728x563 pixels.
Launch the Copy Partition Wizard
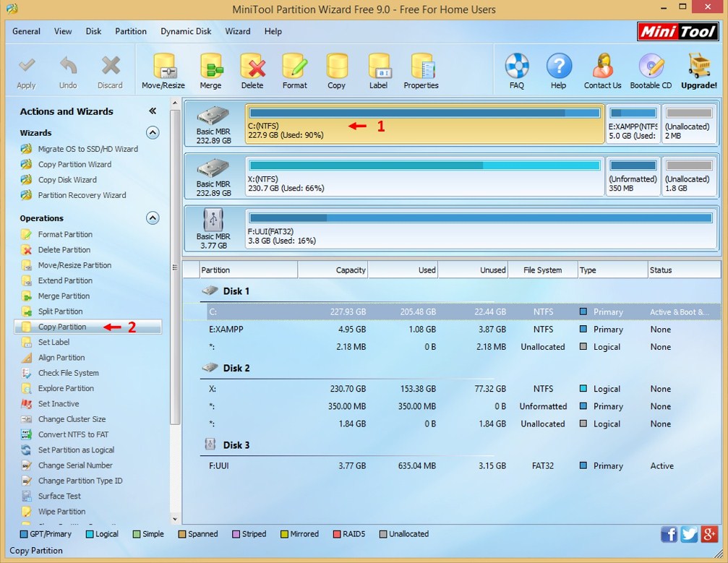point(74,164)
